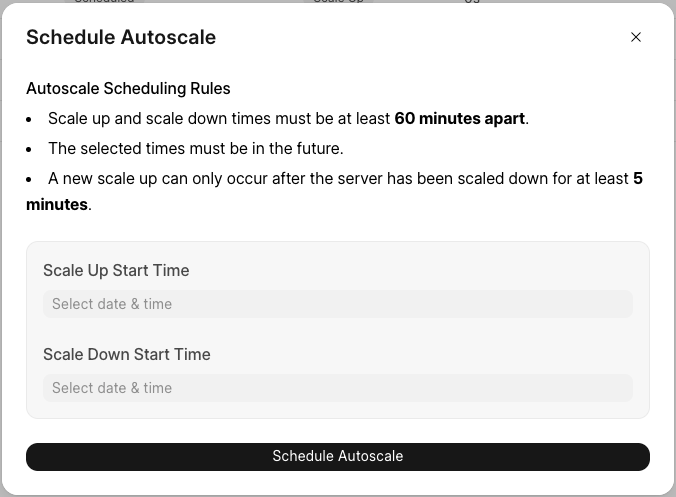676x497 pixels.
Task: Click the bullet before the scale-down wait rule
Action: (31, 179)
